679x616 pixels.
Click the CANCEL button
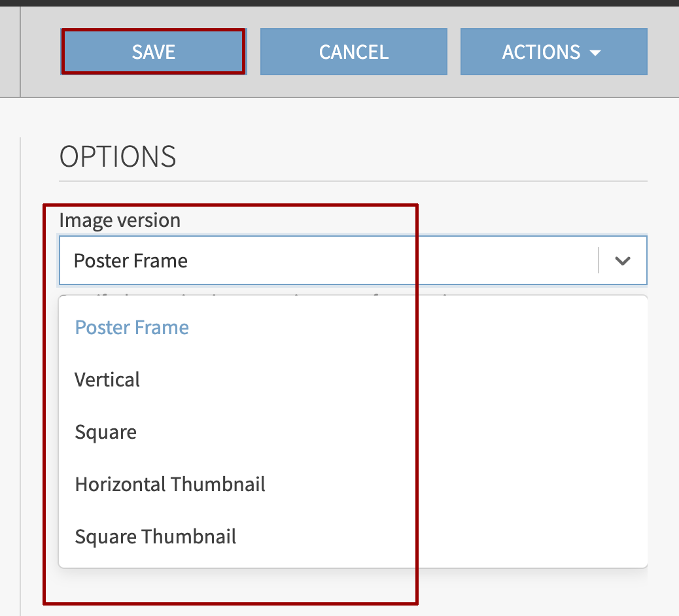click(353, 52)
